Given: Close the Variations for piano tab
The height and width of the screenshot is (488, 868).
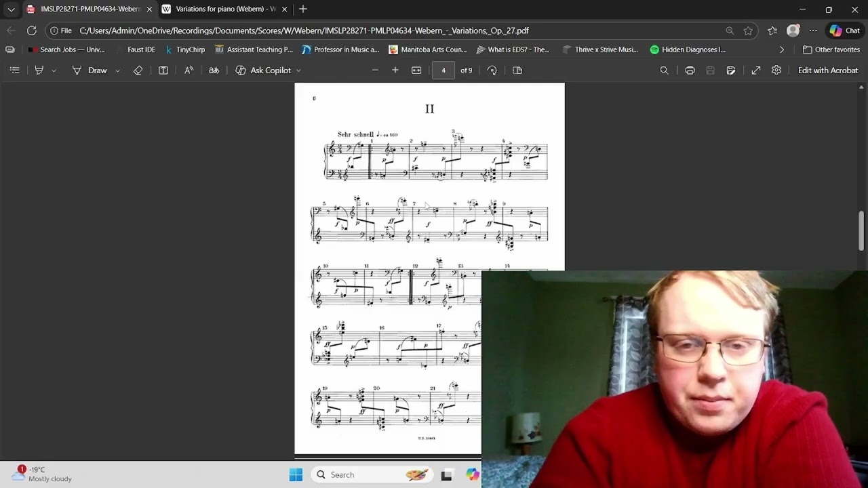Looking at the screenshot, I should pos(285,9).
